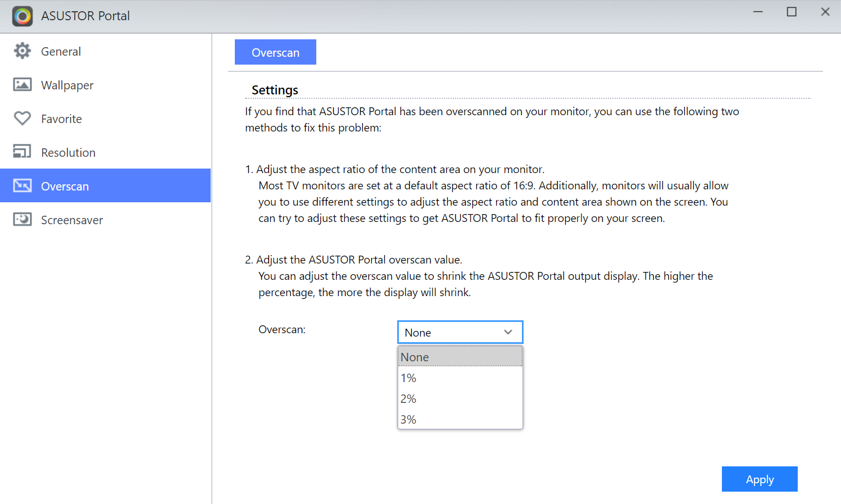Open Resolution section label

(x=68, y=153)
